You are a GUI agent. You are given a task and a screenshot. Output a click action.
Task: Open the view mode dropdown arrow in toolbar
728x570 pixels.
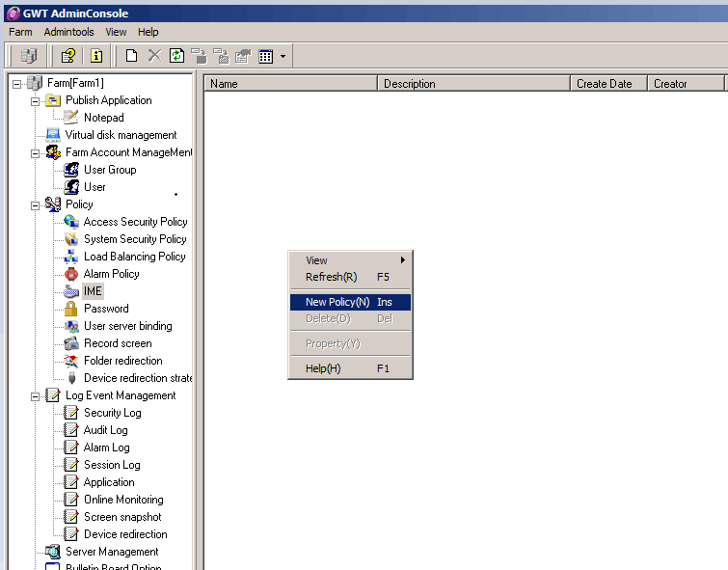tap(283, 56)
